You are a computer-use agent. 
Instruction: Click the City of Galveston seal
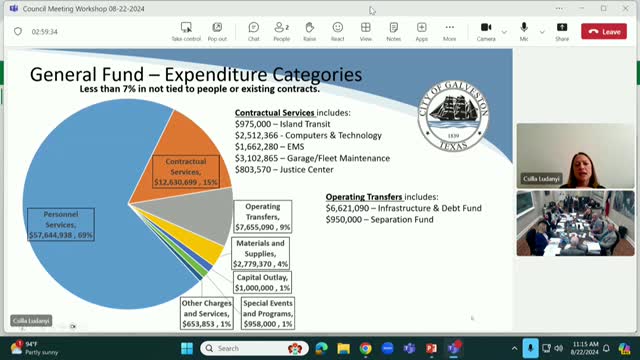[453, 116]
